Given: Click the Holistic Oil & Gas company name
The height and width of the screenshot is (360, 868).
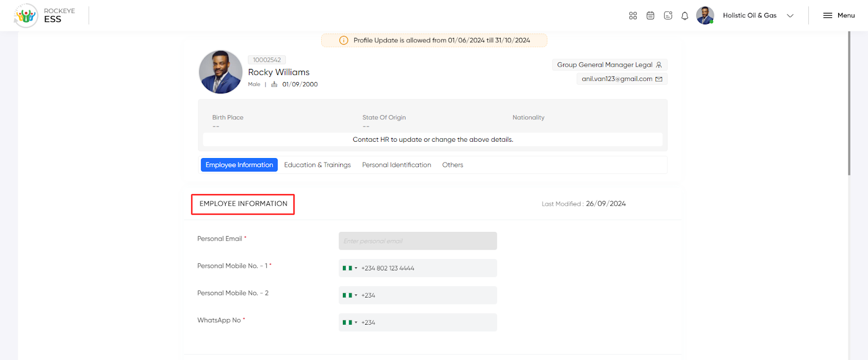Looking at the screenshot, I should (x=750, y=15).
